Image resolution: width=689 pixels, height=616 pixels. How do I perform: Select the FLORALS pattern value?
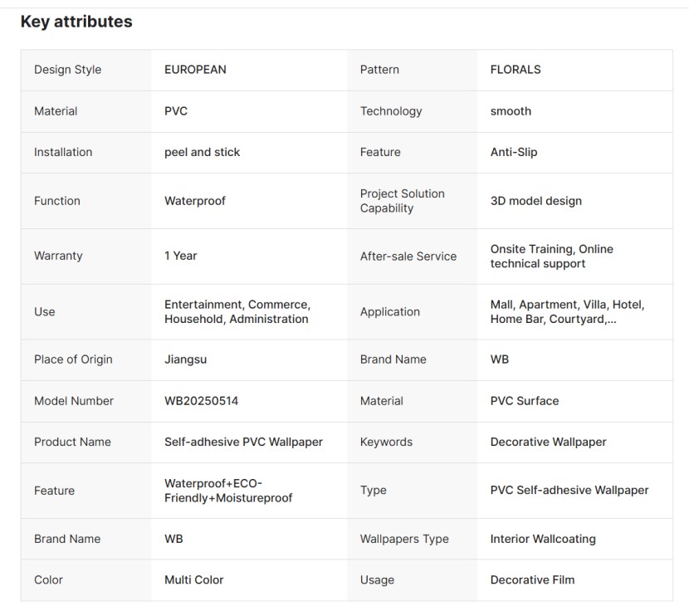point(516,70)
